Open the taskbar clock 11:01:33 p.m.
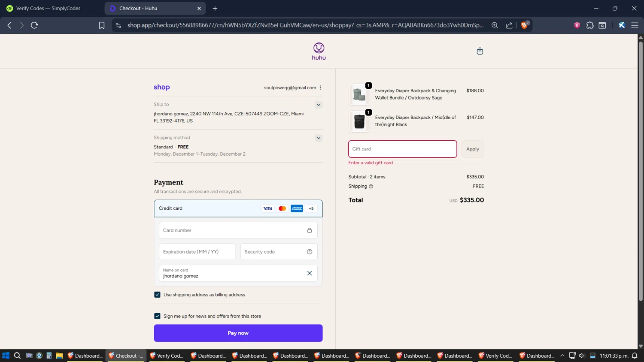This screenshot has height=362, width=644. point(614,356)
